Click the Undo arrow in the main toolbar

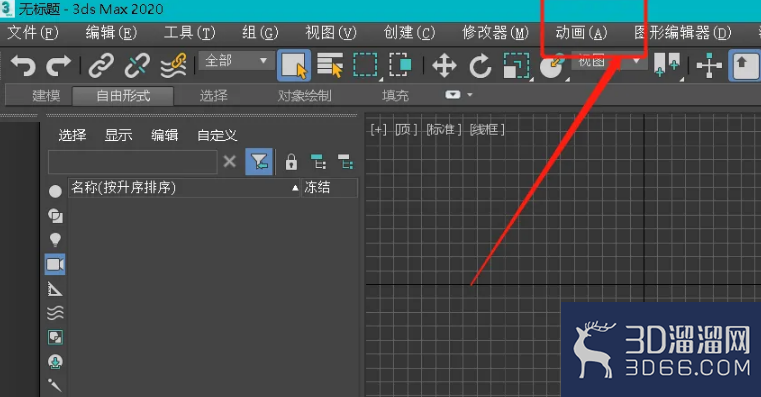click(23, 66)
